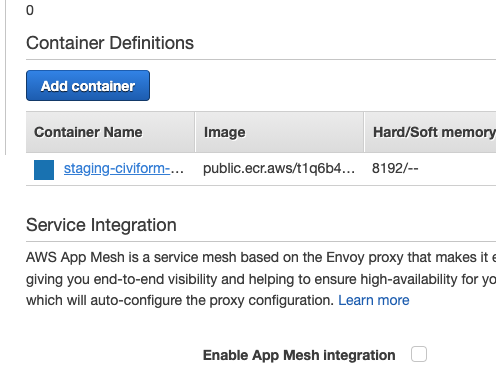Open the staging-civiform container link

(x=123, y=169)
